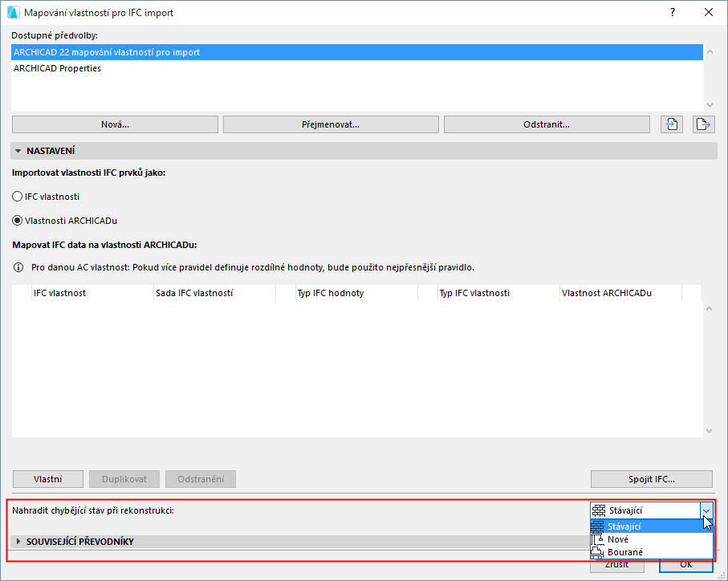Click the import preset icon button
Image resolution: width=728 pixels, height=581 pixels.
[671, 124]
